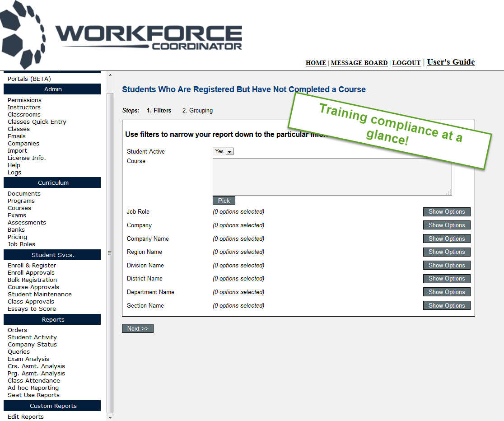The image size is (504, 421).
Task: Open Programs under Curriculum
Action: click(x=21, y=201)
